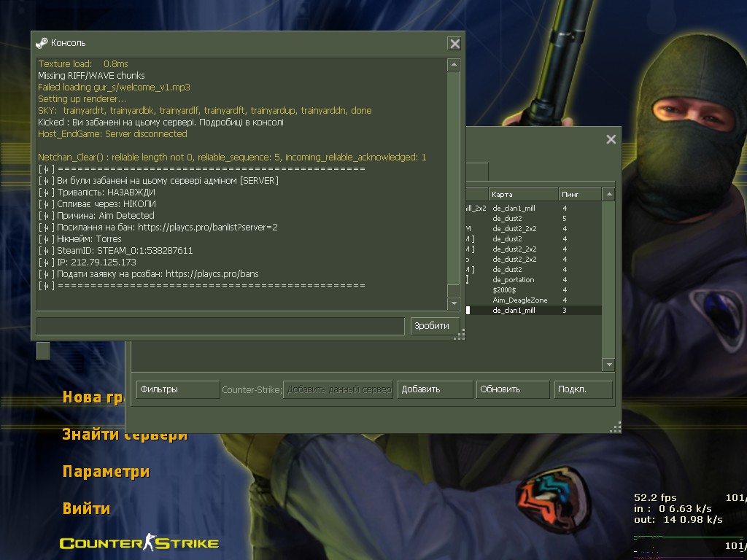
Task: Click the 'Failed loading gur_s/welcome_v1.mp3' line
Action: [x=114, y=87]
